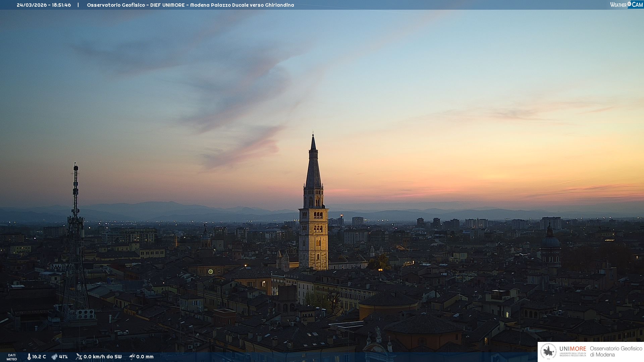Click the UNIMORE logo text
The width and height of the screenshot is (644, 362).
point(573,349)
